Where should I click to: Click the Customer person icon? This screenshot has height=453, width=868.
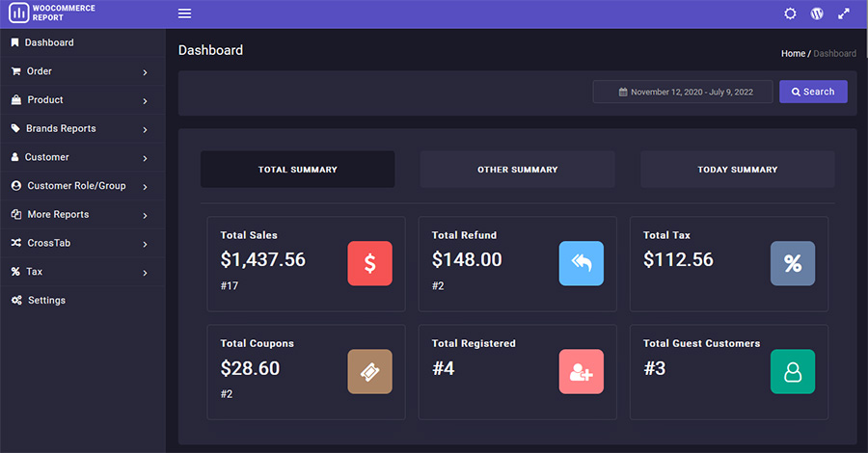[14, 157]
